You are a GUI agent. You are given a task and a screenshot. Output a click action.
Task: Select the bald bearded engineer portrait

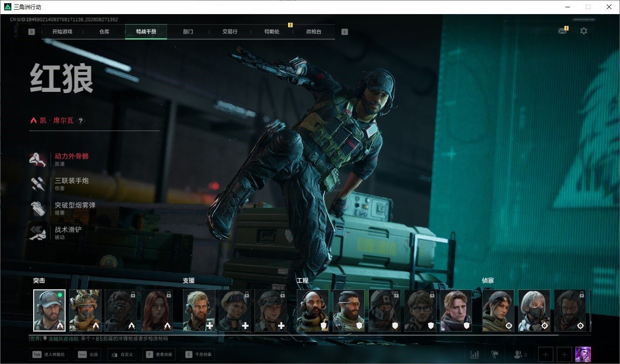(313, 310)
